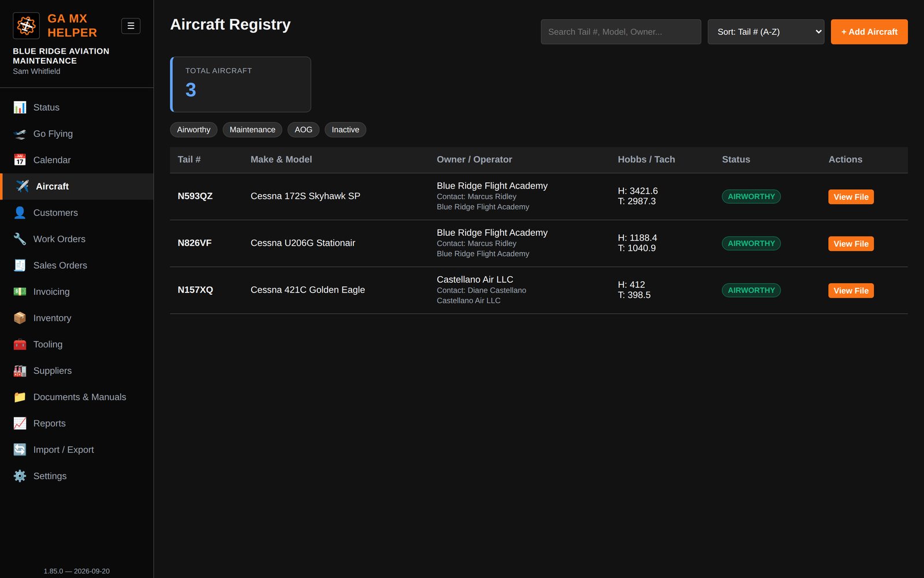
Task: Open the Documents & Manuals folder icon
Action: click(20, 397)
